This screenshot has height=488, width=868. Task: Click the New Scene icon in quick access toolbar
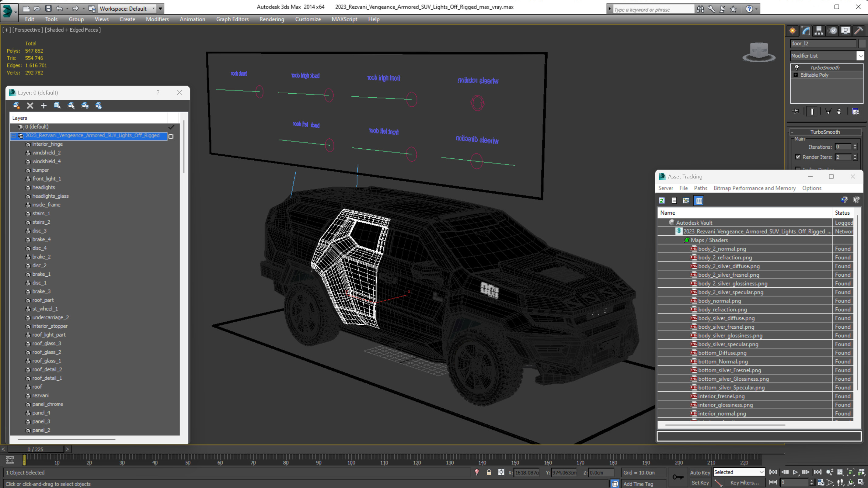tap(26, 9)
